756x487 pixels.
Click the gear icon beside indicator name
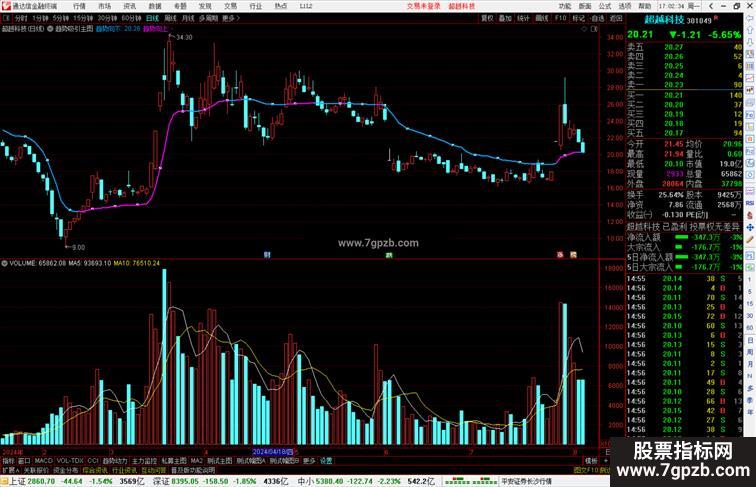pos(50,29)
